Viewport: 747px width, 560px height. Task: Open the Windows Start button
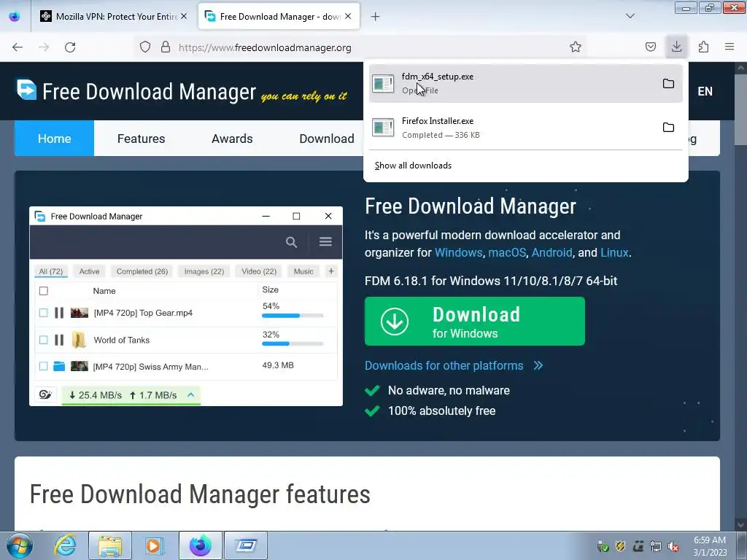(19, 545)
